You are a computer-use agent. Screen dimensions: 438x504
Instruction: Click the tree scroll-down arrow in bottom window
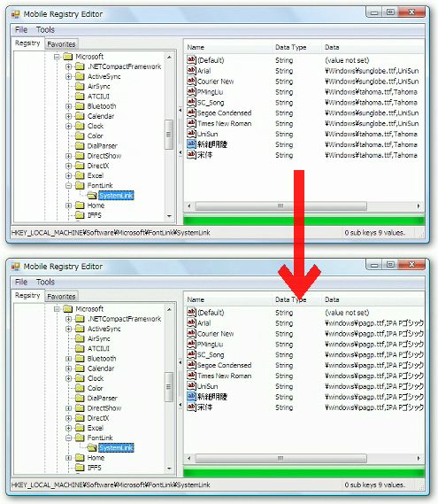(169, 469)
